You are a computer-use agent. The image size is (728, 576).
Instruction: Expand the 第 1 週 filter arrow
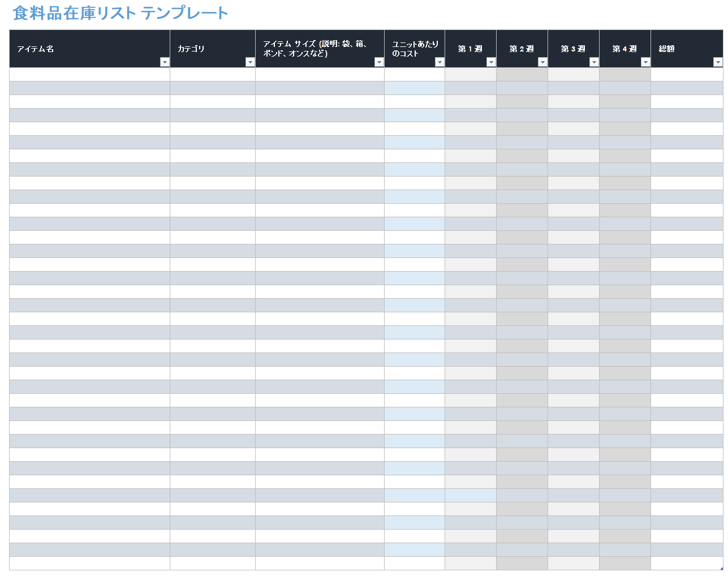tap(491, 62)
